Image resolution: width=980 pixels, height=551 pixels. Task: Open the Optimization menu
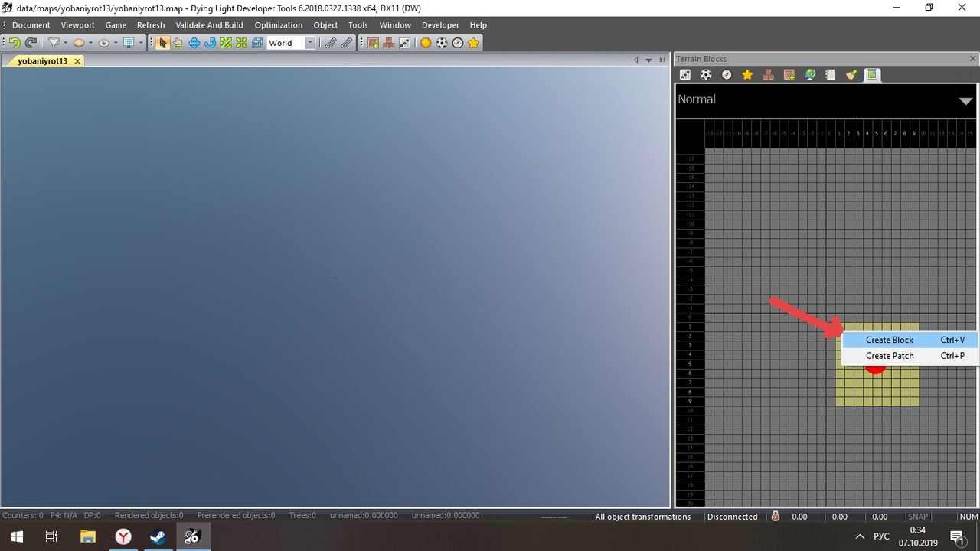pyautogui.click(x=279, y=25)
